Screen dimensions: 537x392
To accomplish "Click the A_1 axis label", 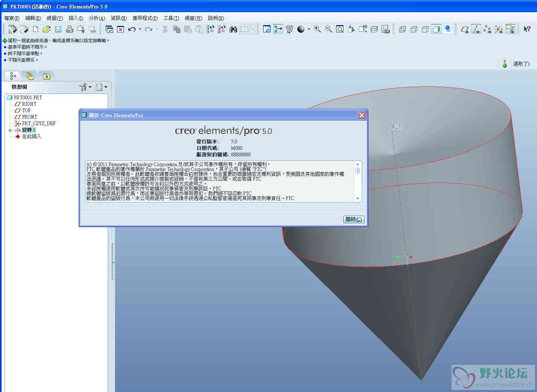I will (x=396, y=126).
